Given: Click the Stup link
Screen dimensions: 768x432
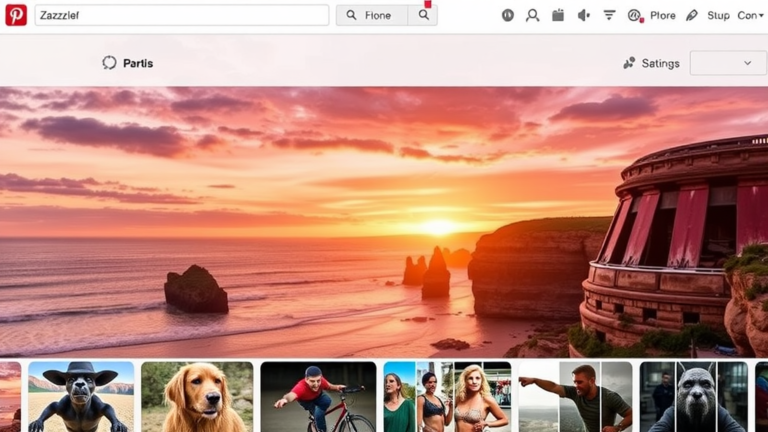Looking at the screenshot, I should (718, 15).
